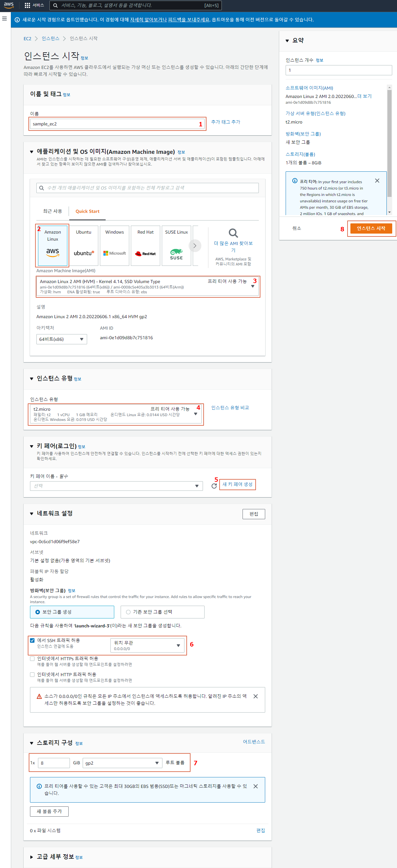Dismiss the 0.0.0.0/0 source warning
This screenshot has width=397, height=868.
255,696
